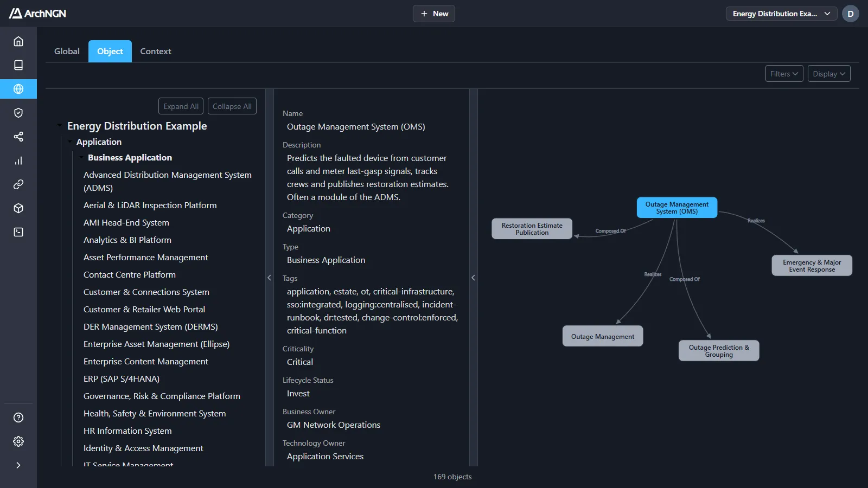
Task: Click the Restoration Estimate Publication graph node
Action: (x=532, y=229)
